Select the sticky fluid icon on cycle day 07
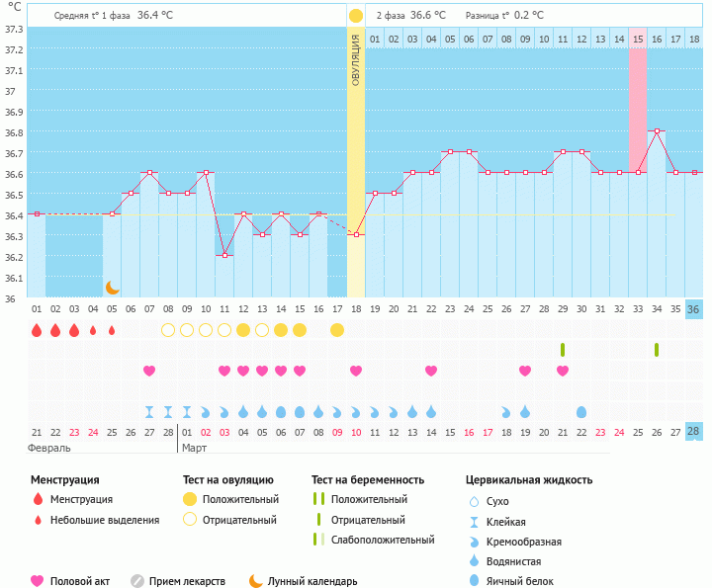Viewport: 712px width, 588px height. 149,411
